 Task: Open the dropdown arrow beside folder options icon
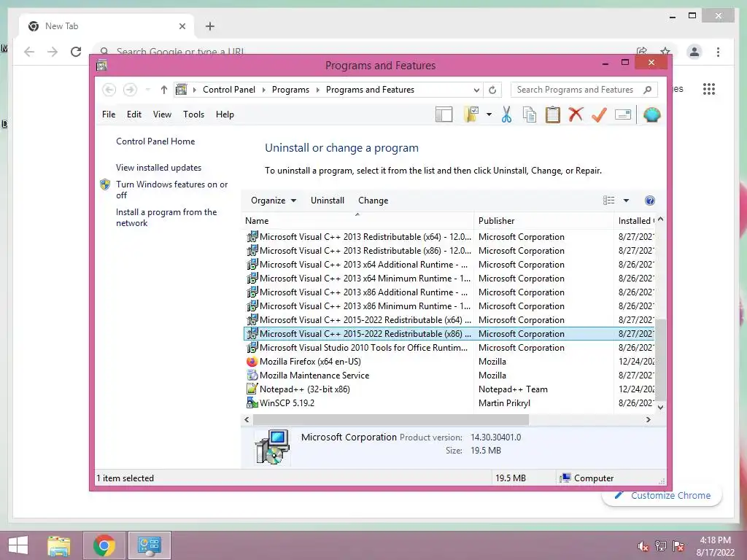click(489, 114)
